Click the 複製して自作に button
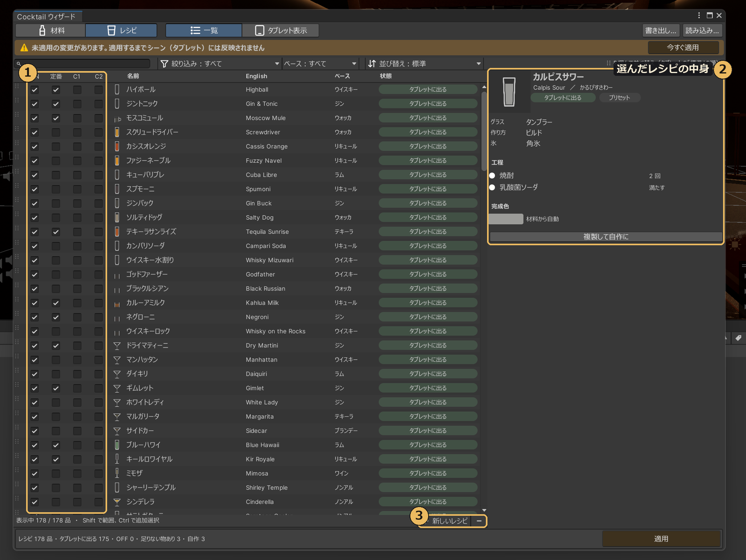 click(606, 237)
